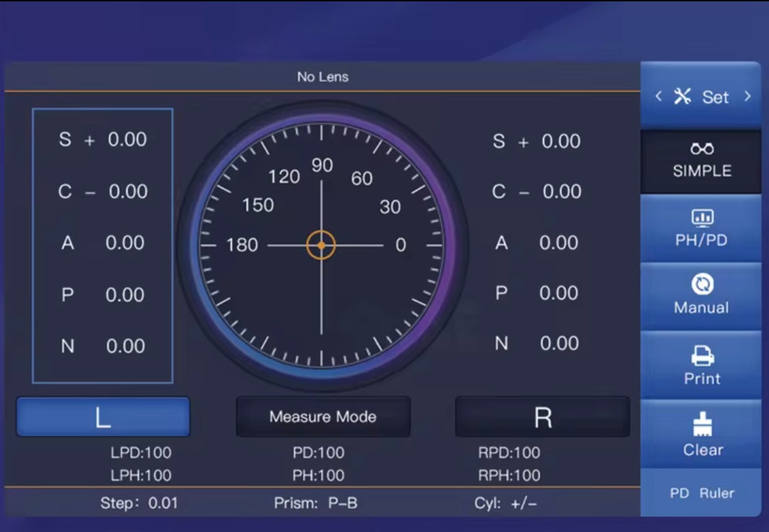The width and height of the screenshot is (769, 532).
Task: Select the R right lens button
Action: pos(542,417)
